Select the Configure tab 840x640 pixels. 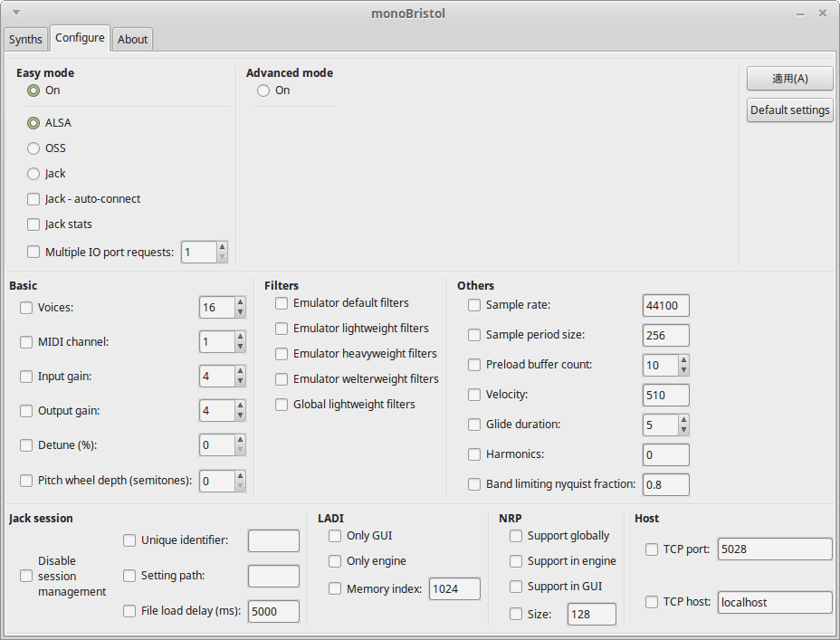click(x=80, y=38)
